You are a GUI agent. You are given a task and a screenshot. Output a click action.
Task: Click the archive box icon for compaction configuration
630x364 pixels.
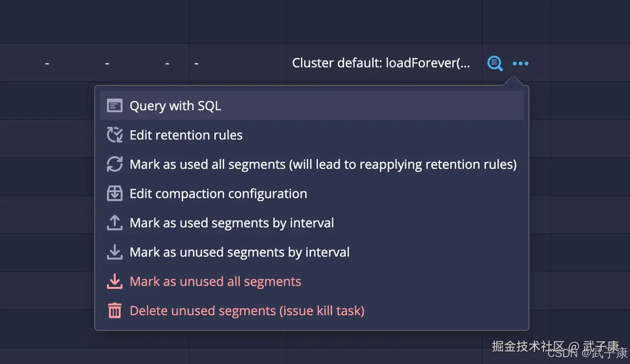[114, 193]
